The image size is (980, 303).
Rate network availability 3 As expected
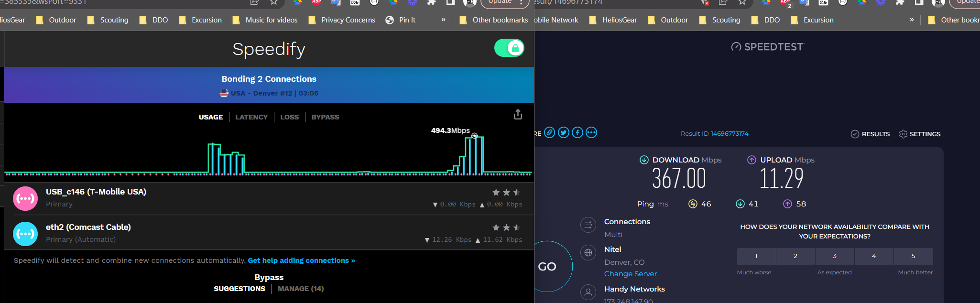(835, 256)
